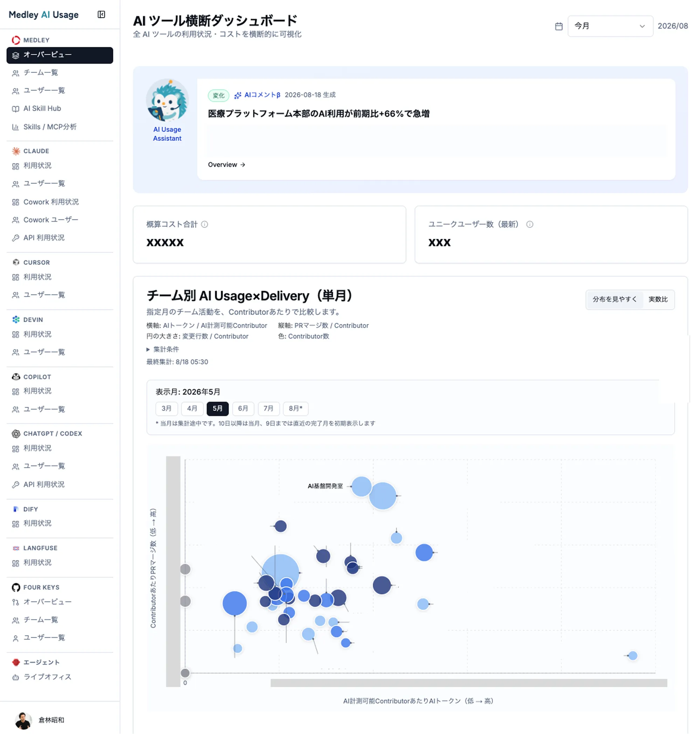This screenshot has width=700, height=734.
Task: Open ユーザー一覧 under DEVIN
Action: [x=60, y=352]
